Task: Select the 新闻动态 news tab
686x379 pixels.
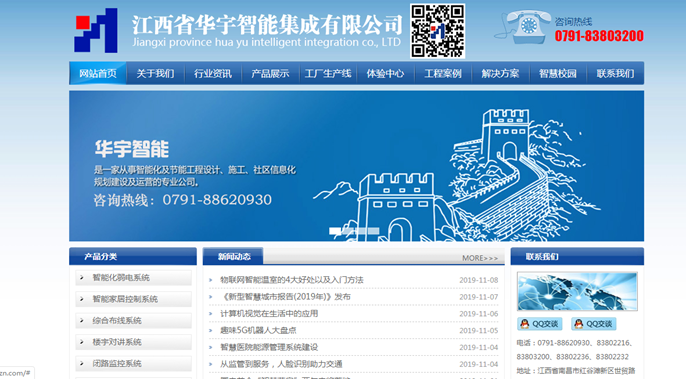Action: (x=234, y=256)
